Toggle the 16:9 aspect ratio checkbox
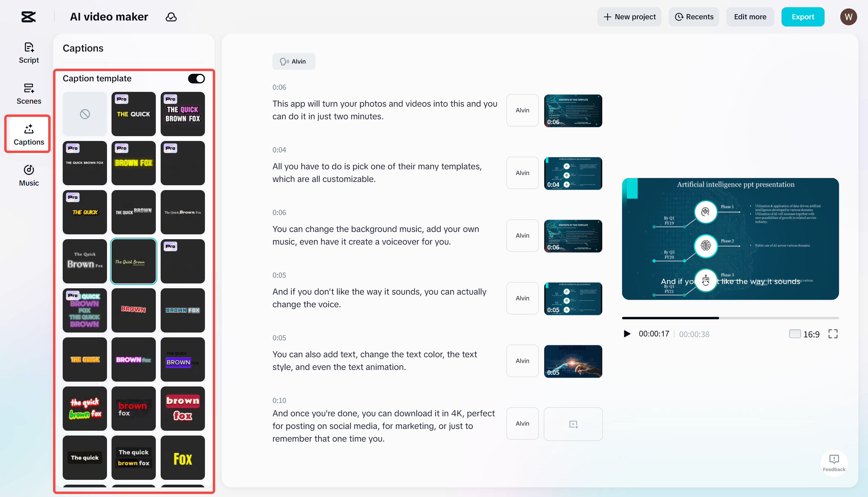868x497 pixels. coord(795,333)
